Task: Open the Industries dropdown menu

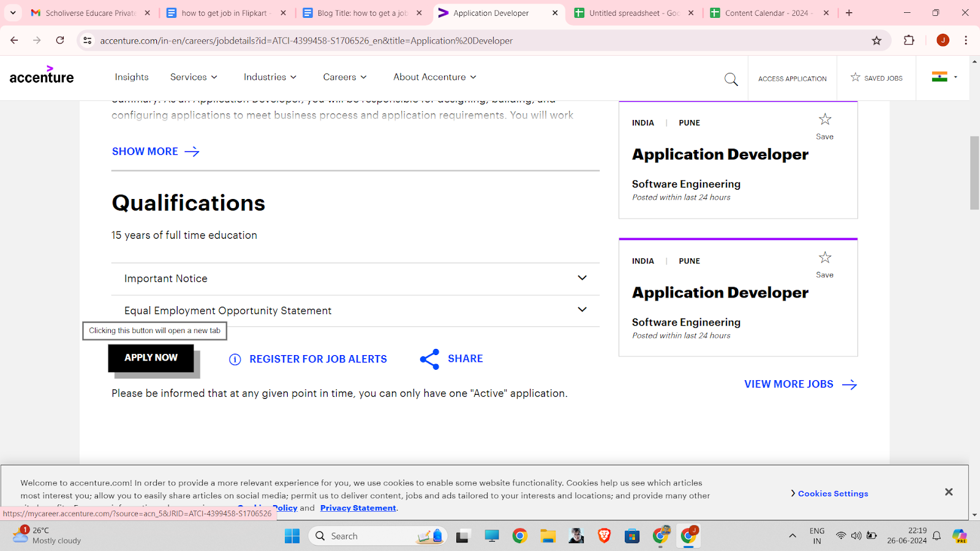Action: pyautogui.click(x=270, y=77)
